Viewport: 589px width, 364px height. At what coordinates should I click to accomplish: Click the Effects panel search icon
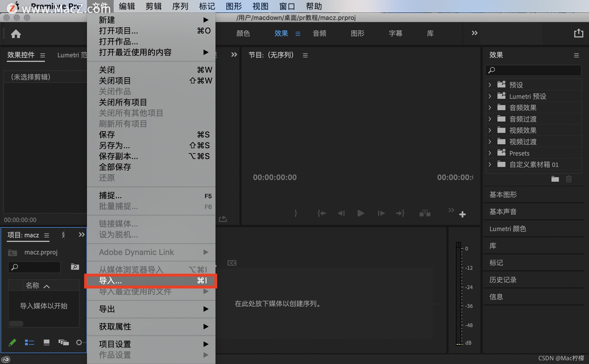click(x=492, y=70)
